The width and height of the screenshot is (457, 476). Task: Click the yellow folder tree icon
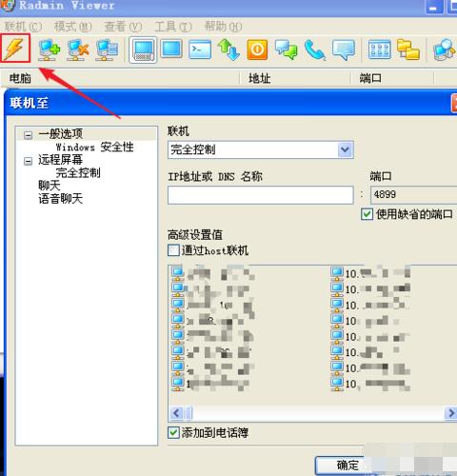click(x=408, y=50)
